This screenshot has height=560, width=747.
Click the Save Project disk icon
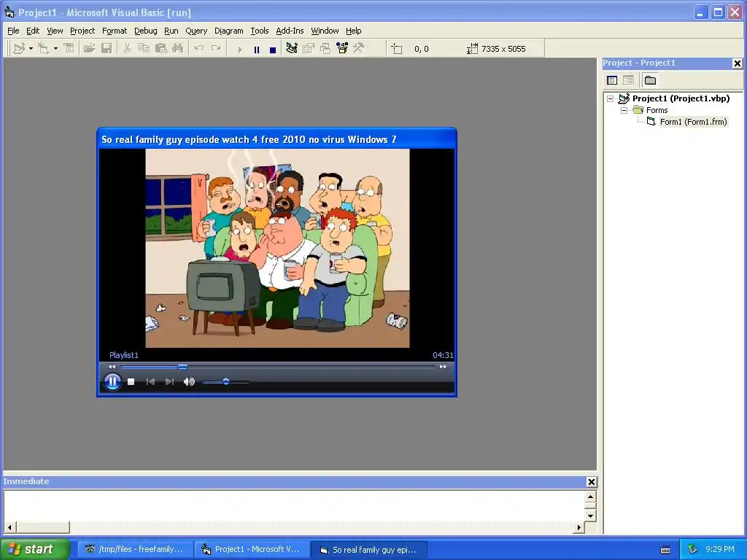point(107,49)
